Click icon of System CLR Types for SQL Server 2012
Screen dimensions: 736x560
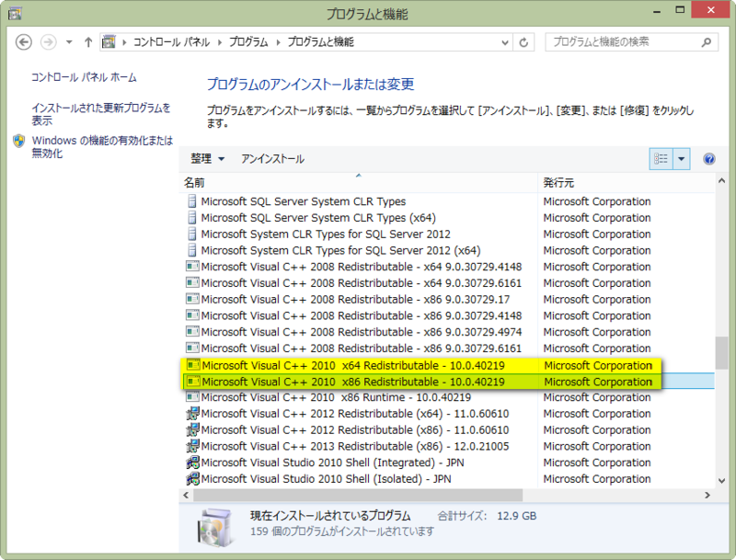[192, 234]
